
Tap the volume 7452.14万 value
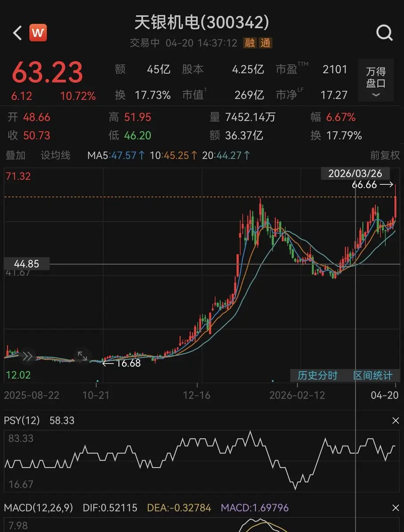(250, 117)
